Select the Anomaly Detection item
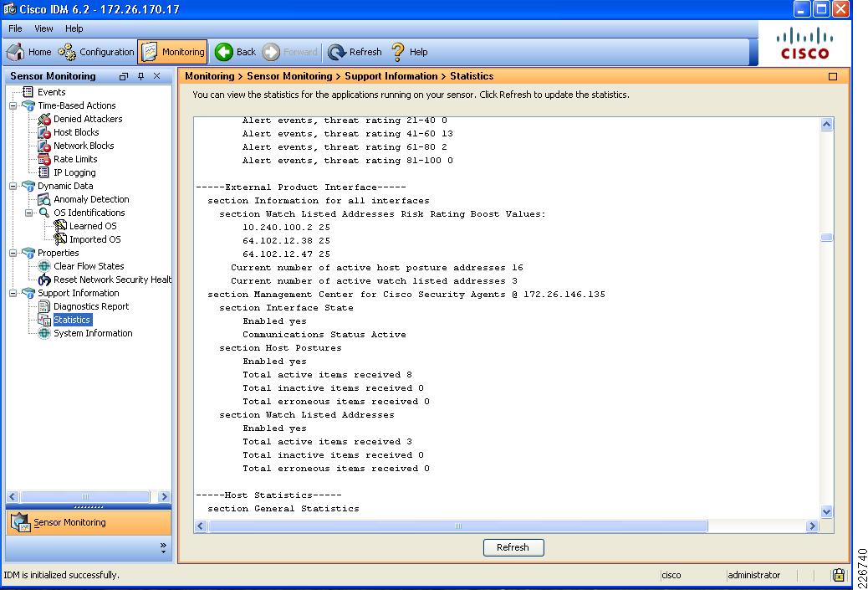Image resolution: width=868 pixels, height=590 pixels. pyautogui.click(x=92, y=199)
